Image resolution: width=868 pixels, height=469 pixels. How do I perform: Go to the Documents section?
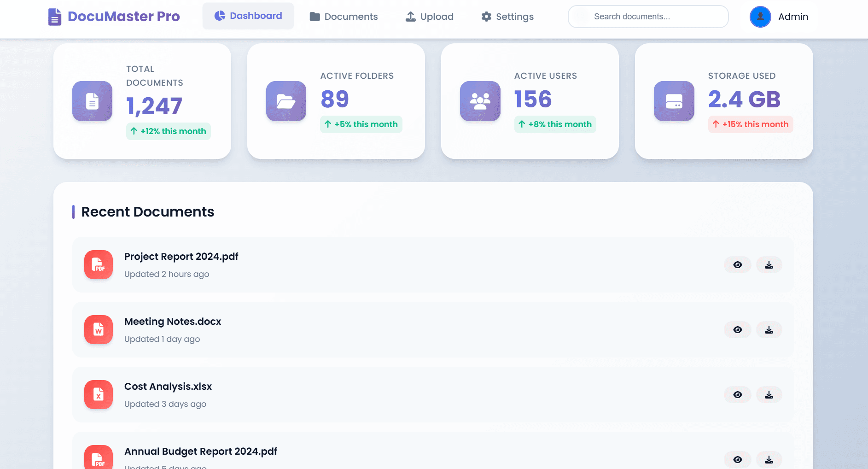click(344, 17)
